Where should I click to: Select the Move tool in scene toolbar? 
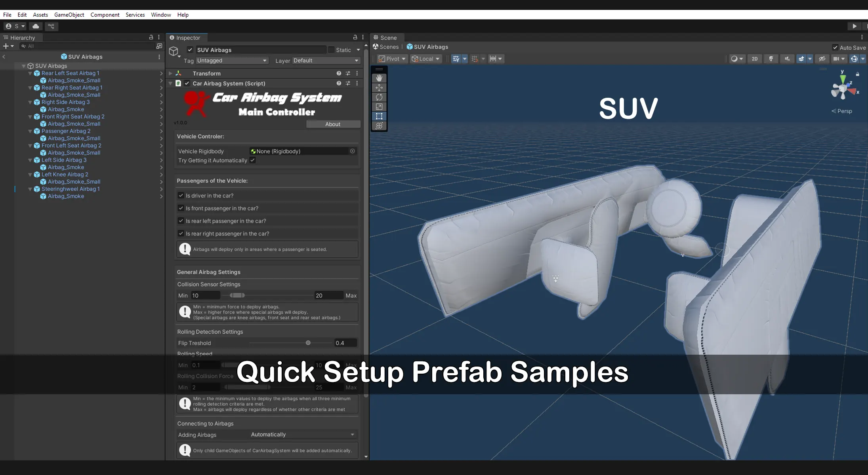379,87
